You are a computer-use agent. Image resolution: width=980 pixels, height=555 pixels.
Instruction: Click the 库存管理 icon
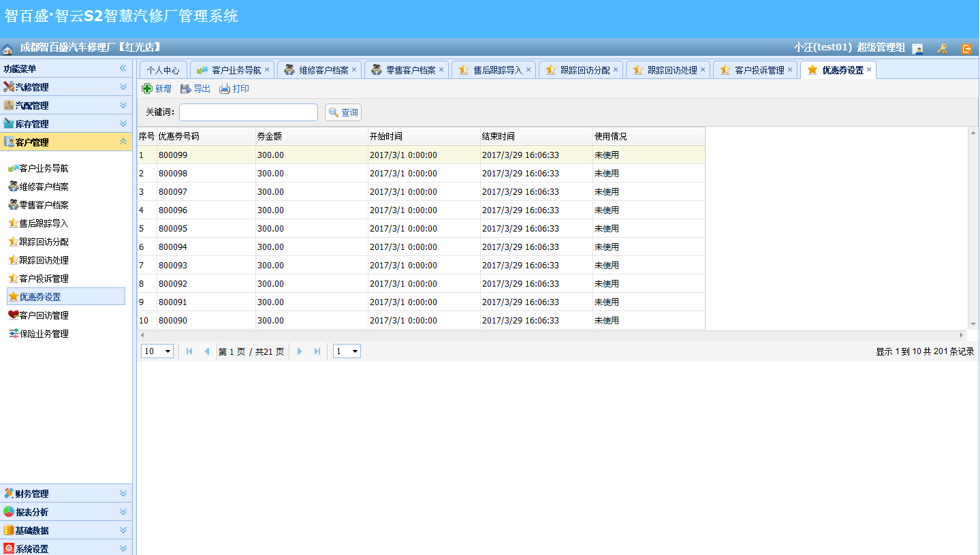[x=9, y=123]
